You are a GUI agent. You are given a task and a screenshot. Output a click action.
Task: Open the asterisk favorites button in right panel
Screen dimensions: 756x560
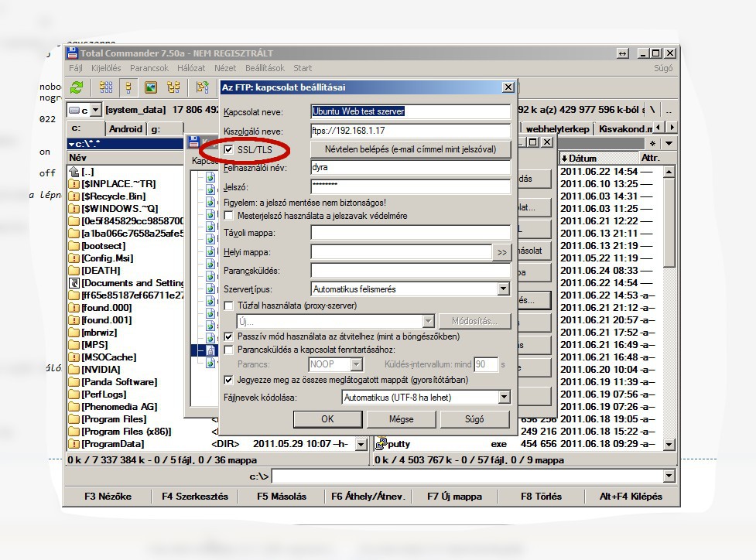(x=652, y=144)
